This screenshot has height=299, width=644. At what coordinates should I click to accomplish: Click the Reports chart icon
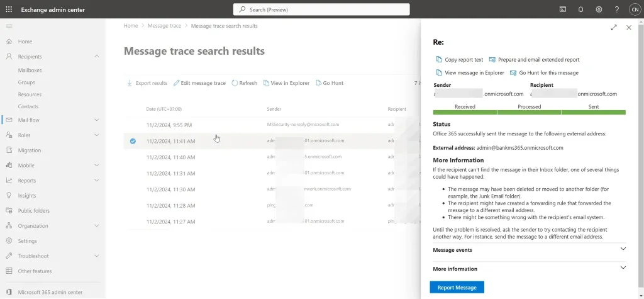tap(9, 180)
